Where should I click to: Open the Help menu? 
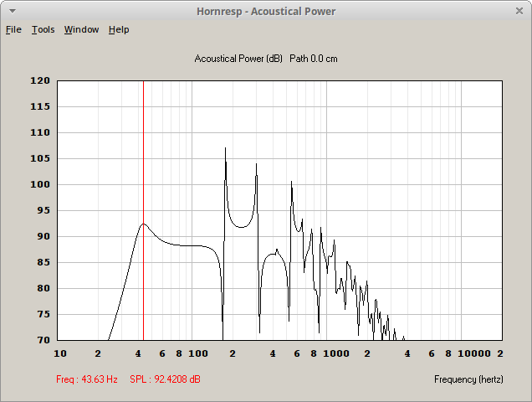click(119, 29)
